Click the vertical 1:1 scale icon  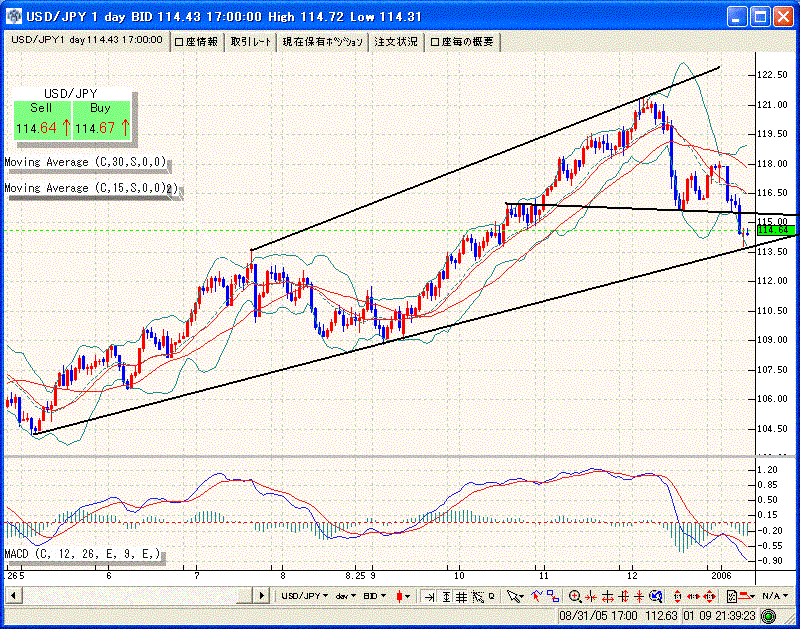[678, 596]
